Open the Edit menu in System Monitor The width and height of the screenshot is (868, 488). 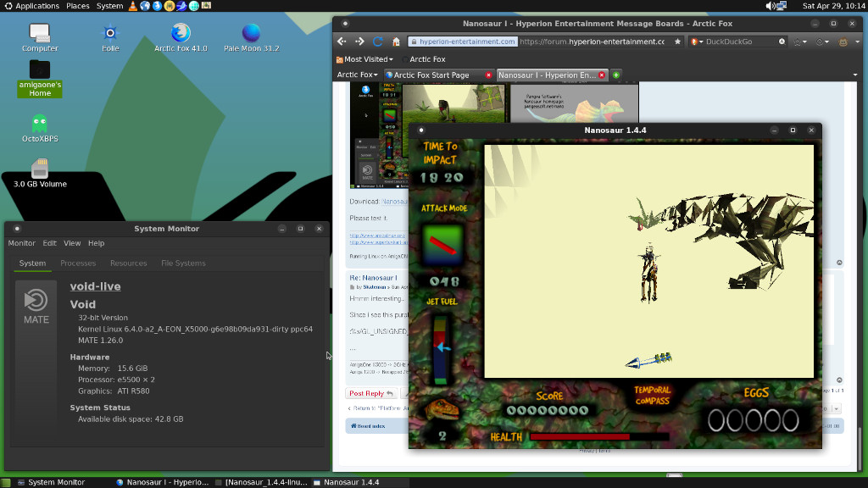click(x=49, y=243)
